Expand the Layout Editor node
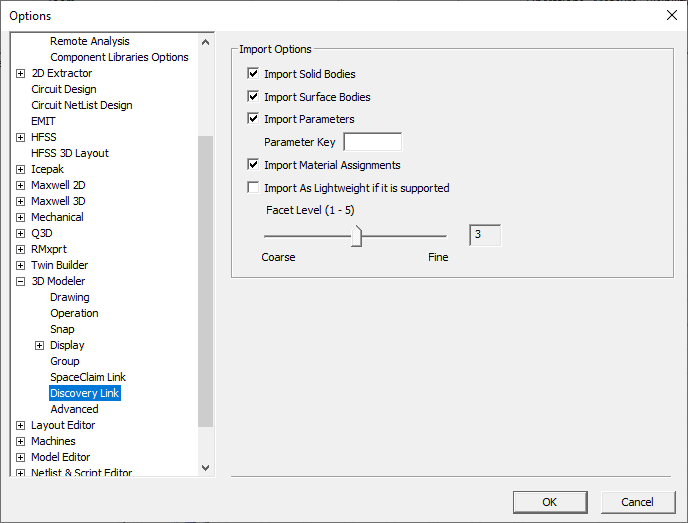 pyautogui.click(x=21, y=425)
